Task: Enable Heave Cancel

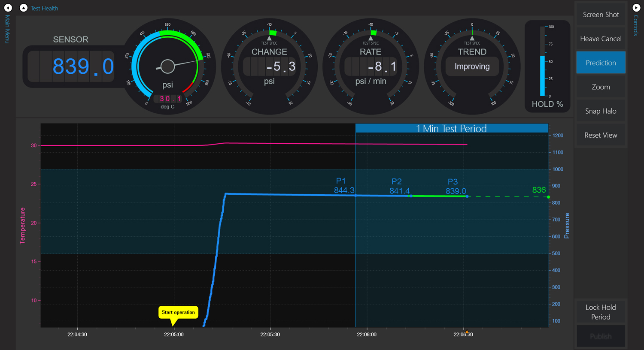Action: (x=601, y=39)
